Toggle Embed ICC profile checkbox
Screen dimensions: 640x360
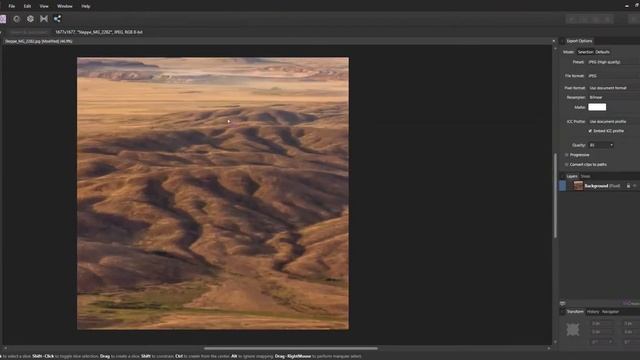pos(590,131)
